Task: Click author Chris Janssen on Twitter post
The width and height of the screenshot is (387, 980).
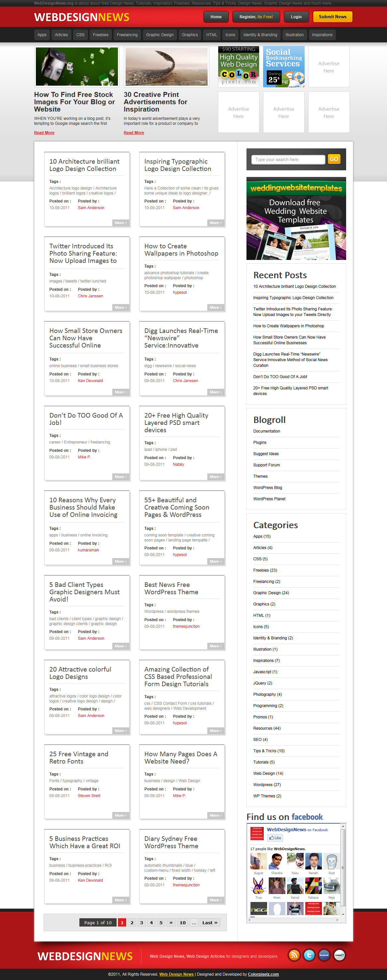Action: pos(91,296)
